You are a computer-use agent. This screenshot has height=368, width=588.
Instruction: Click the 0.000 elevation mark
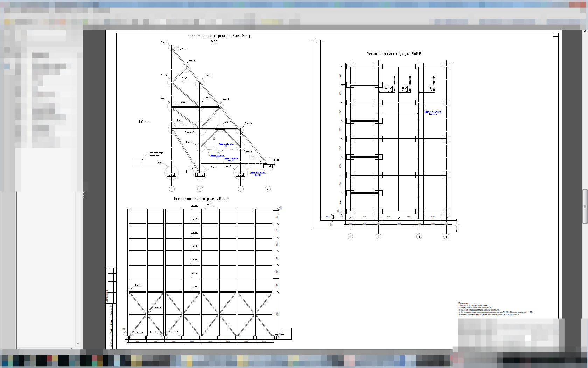point(277,160)
